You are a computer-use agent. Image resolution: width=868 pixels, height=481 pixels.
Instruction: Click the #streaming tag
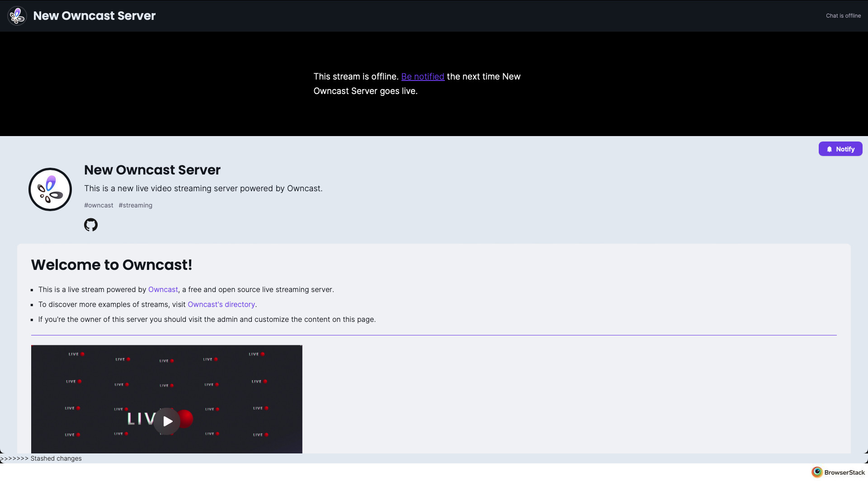(x=136, y=205)
